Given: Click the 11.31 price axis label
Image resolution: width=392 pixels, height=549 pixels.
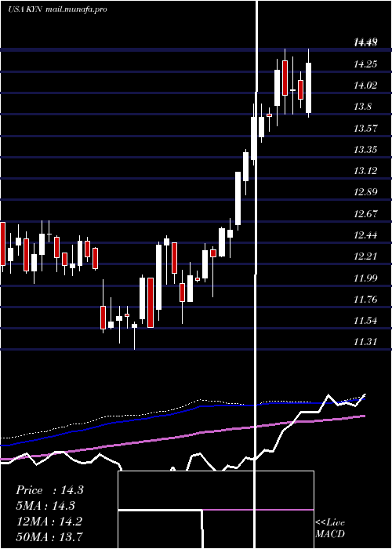Looking at the screenshot, I should [365, 342].
